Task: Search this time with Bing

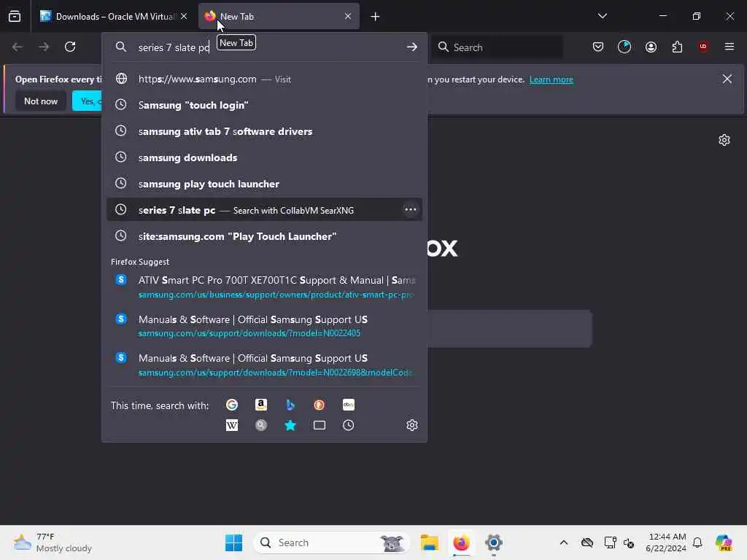Action: click(x=290, y=405)
